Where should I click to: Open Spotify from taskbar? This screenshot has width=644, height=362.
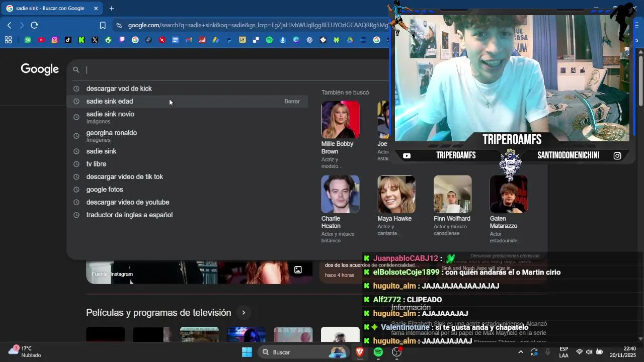click(378, 352)
